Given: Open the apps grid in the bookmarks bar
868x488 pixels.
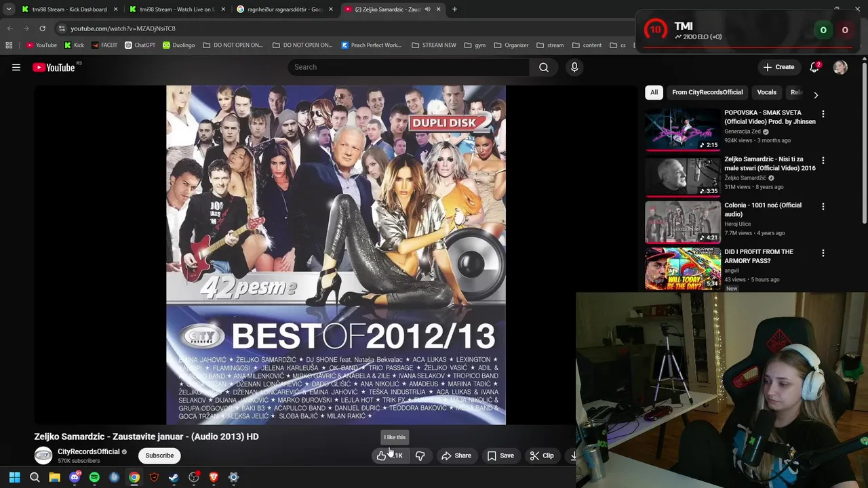Looking at the screenshot, I should [9, 45].
